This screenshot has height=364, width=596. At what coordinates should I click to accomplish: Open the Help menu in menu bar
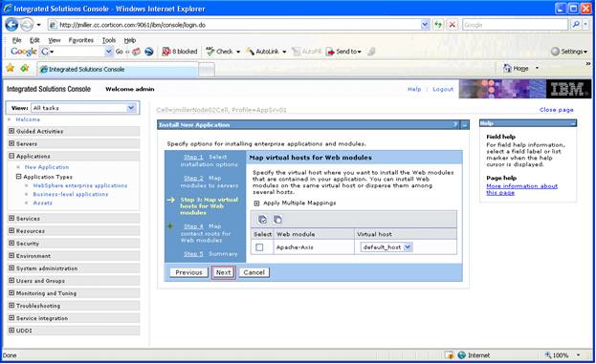coord(130,40)
